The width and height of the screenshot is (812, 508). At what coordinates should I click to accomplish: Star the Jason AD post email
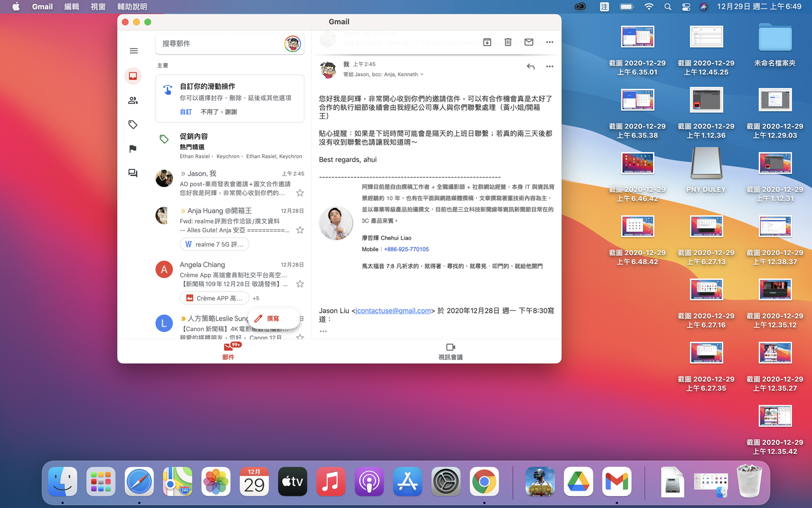[x=300, y=193]
